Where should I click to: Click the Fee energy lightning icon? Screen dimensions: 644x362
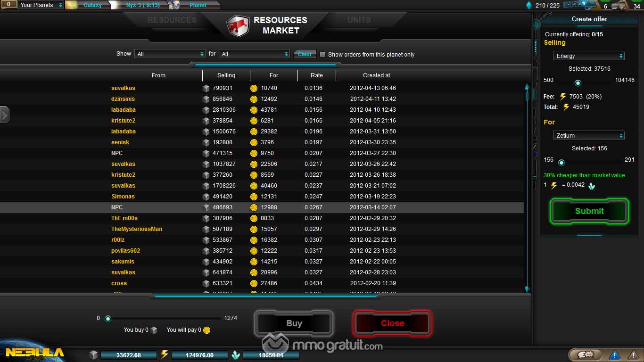(x=563, y=97)
